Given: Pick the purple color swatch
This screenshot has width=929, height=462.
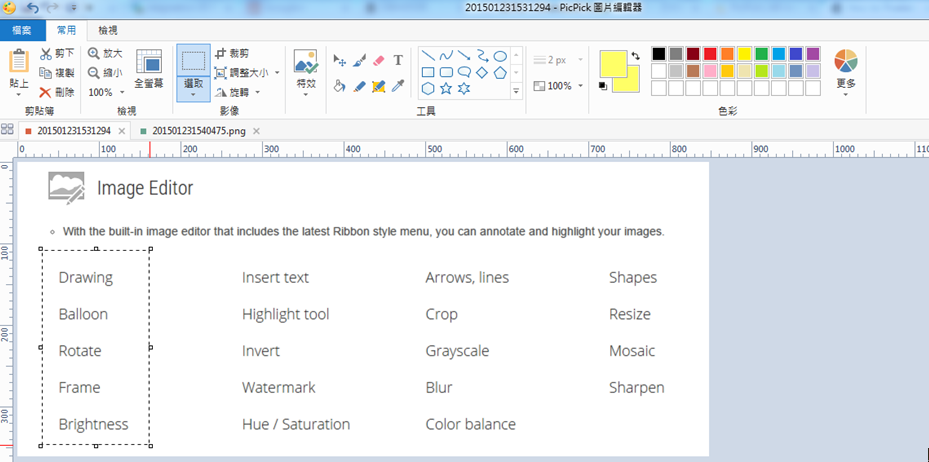Looking at the screenshot, I should click(x=813, y=54).
